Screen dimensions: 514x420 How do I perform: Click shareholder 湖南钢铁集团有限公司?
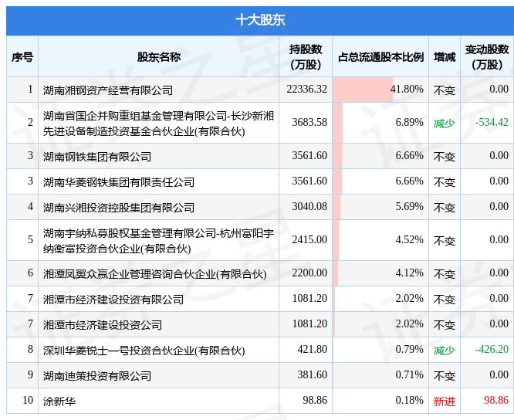(x=97, y=157)
